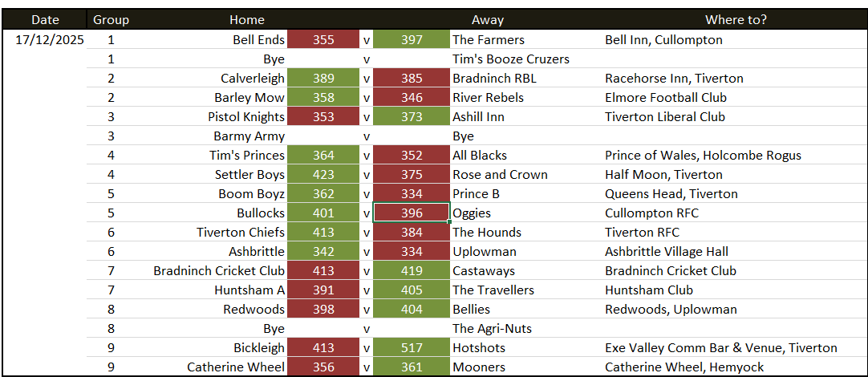Click the green 397 score cell
Viewport: 868px width, 377px height.
pos(411,39)
